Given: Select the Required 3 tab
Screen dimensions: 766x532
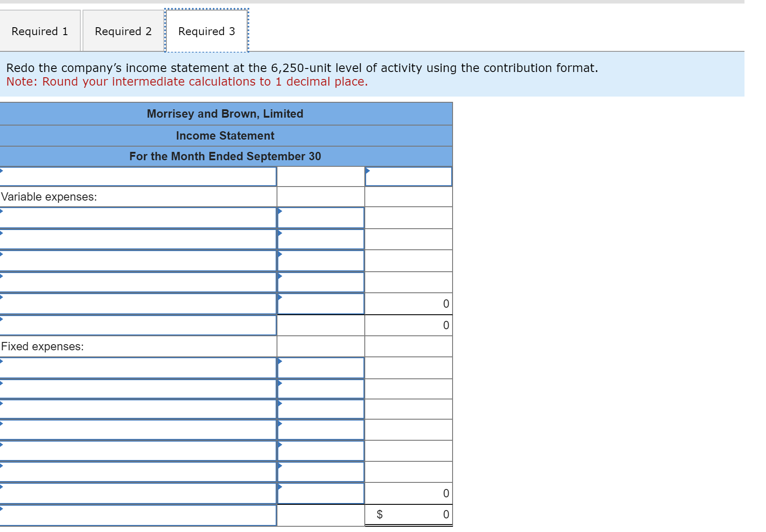Looking at the screenshot, I should click(207, 31).
